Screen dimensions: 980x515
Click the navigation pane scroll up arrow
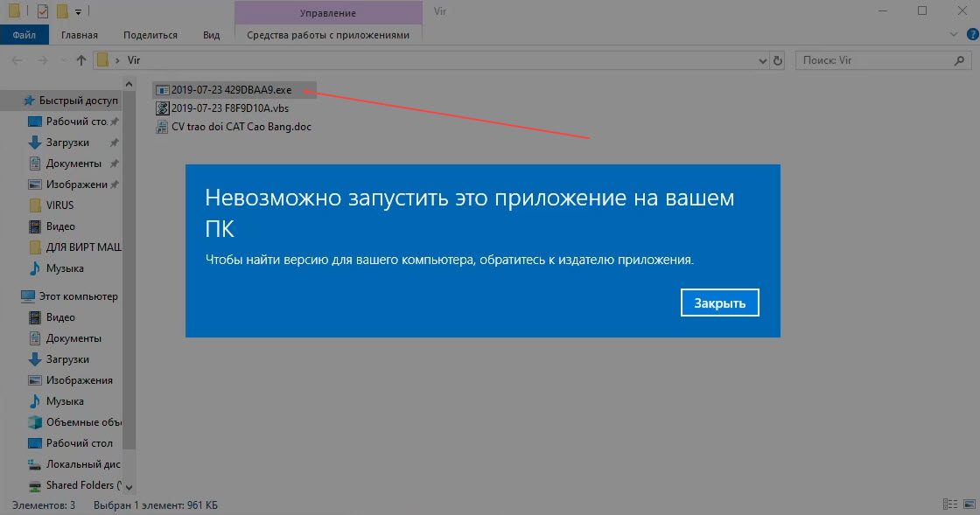[129, 84]
